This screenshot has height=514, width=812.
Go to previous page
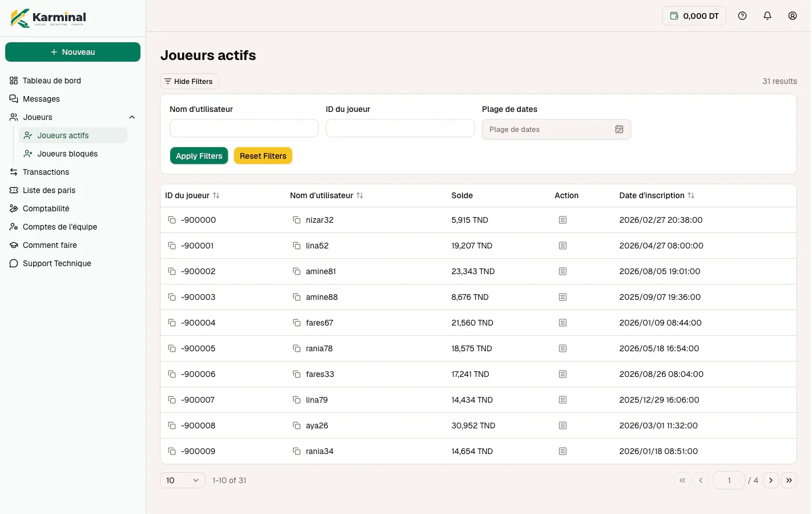(x=701, y=480)
